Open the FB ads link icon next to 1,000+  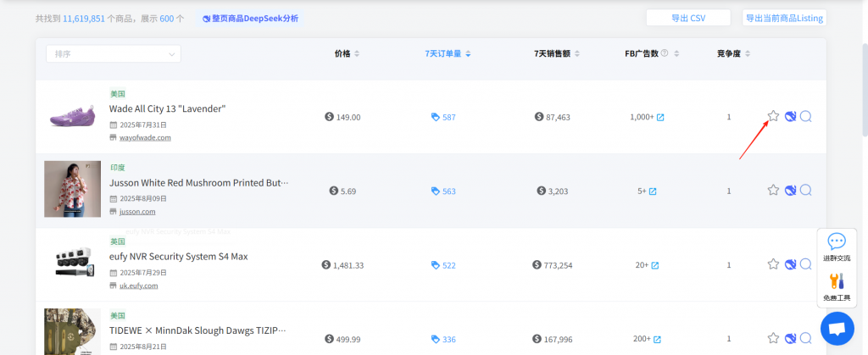[x=660, y=117]
